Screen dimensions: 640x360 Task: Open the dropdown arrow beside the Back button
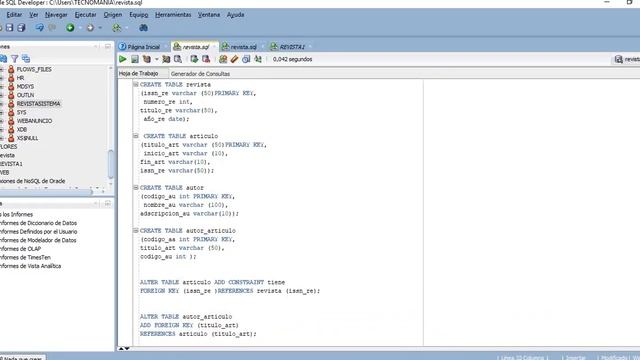[x=80, y=28]
